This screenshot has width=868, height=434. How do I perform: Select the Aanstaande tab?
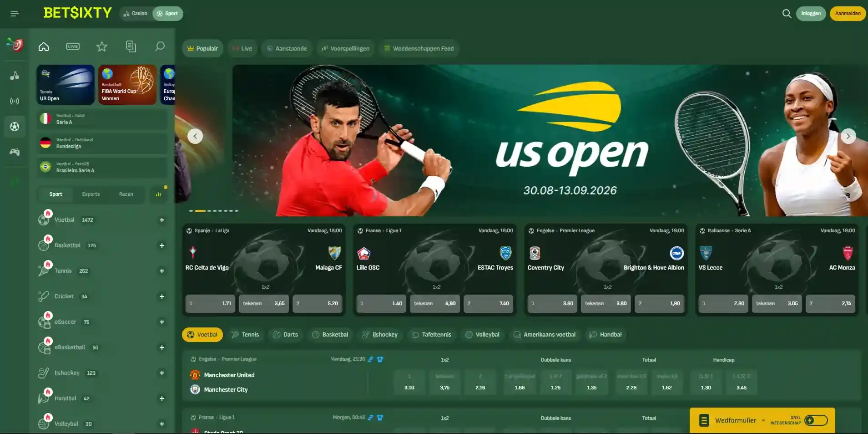pos(287,48)
